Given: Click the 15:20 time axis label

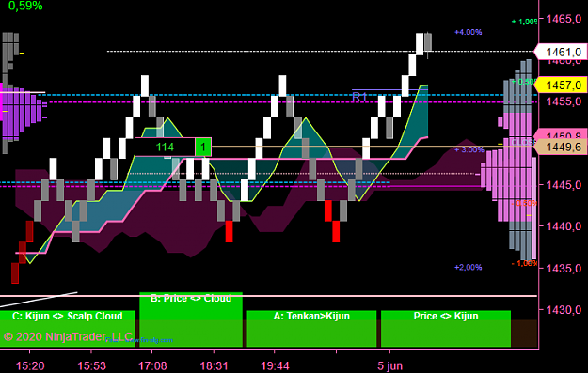Looking at the screenshot, I should point(30,365).
